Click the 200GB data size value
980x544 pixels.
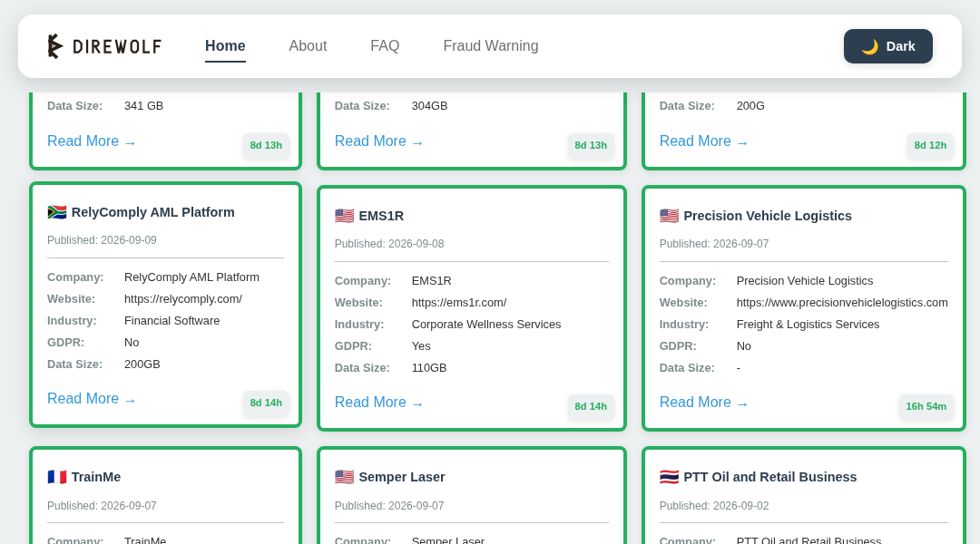pos(142,364)
